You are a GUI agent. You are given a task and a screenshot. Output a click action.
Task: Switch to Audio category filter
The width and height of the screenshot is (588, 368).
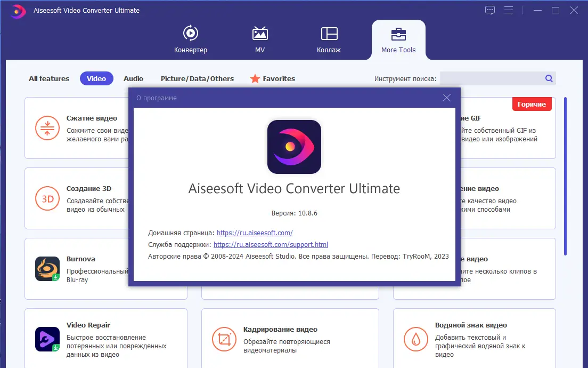[x=134, y=78]
